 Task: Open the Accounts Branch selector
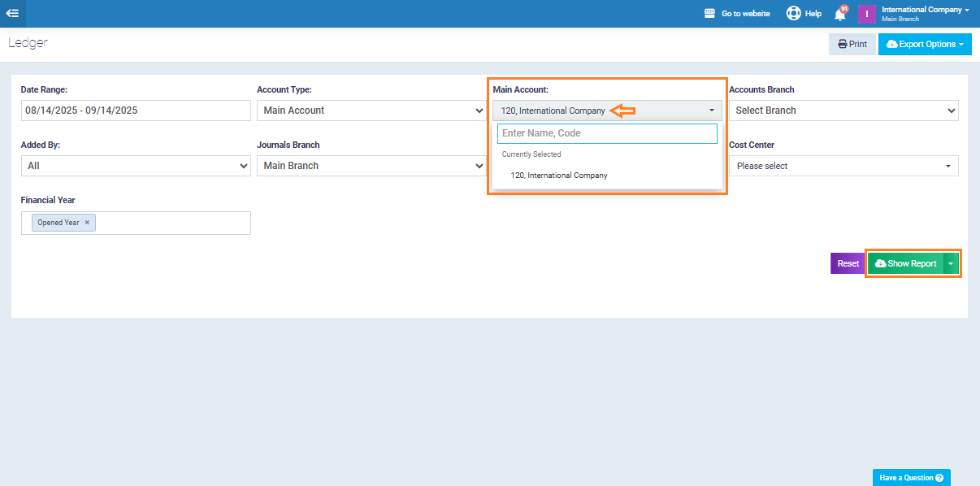click(843, 111)
